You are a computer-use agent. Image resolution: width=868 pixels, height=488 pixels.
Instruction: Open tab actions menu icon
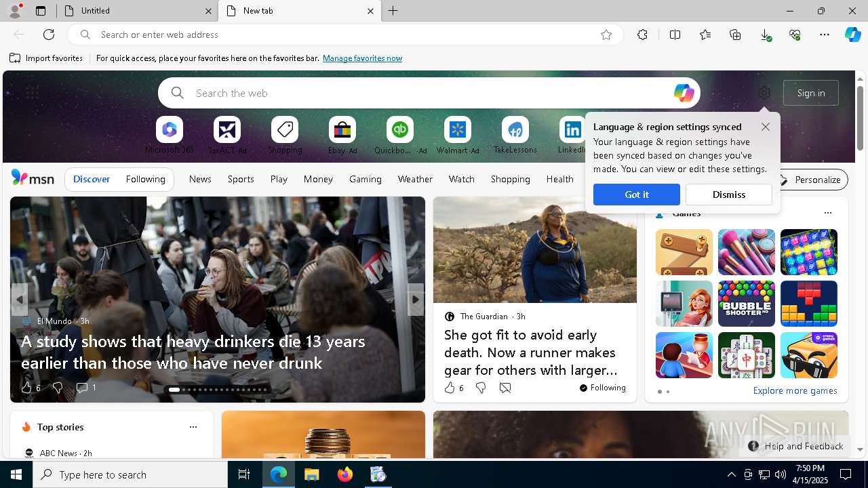tap(41, 11)
